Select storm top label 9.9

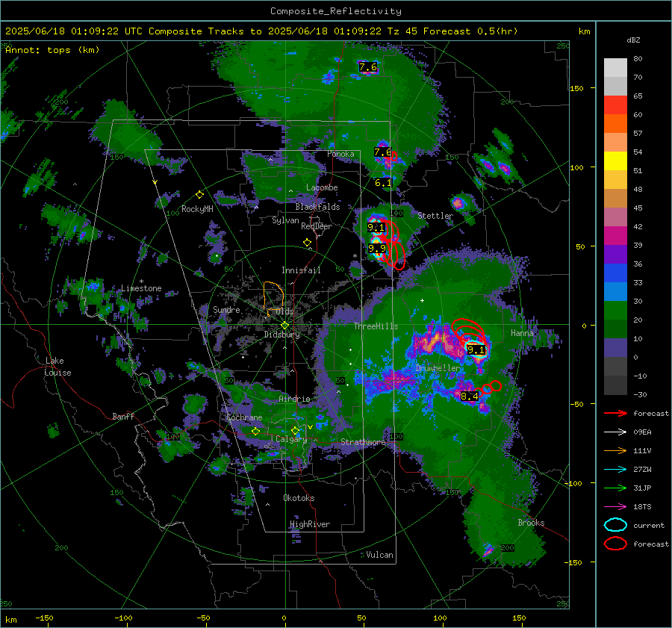(x=377, y=248)
